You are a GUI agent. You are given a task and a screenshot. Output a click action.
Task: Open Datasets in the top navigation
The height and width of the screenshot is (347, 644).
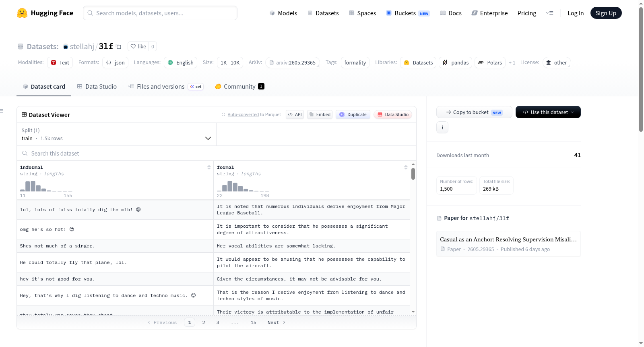tap(323, 13)
